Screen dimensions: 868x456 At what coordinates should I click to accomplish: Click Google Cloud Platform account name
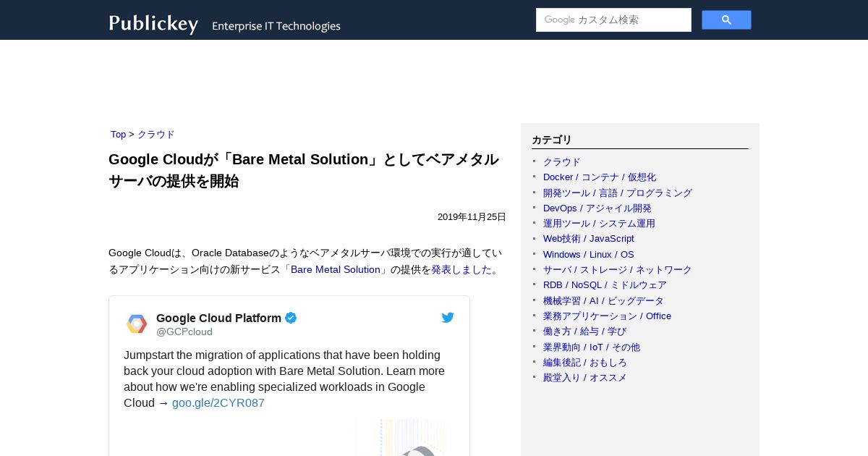pos(218,318)
